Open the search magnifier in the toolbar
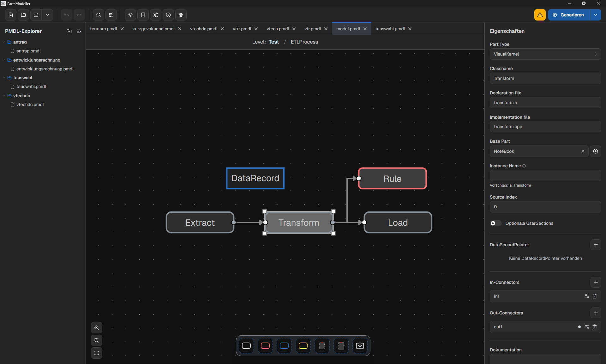 [x=99, y=15]
